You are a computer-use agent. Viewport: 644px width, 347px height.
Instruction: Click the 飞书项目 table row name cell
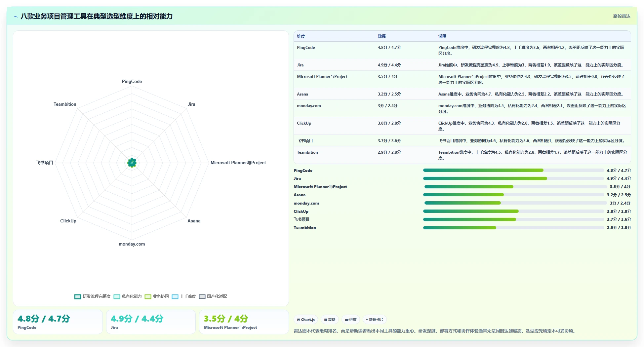pyautogui.click(x=305, y=141)
